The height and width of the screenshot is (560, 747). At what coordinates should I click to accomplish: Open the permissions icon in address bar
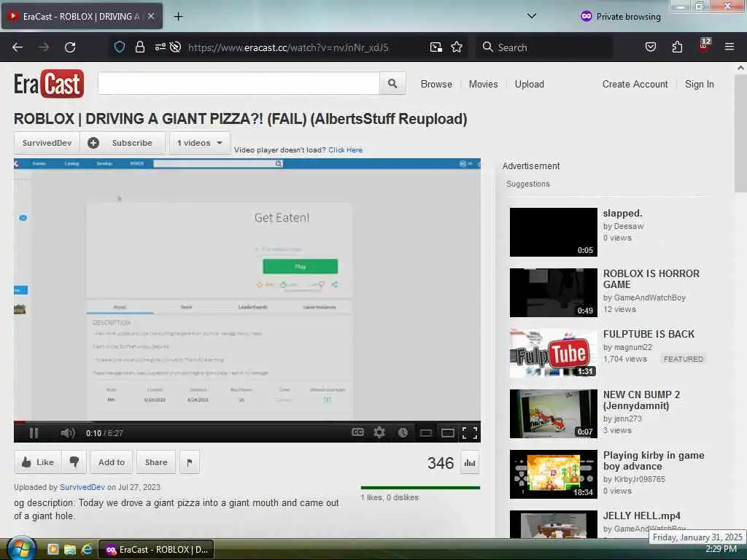tap(160, 47)
